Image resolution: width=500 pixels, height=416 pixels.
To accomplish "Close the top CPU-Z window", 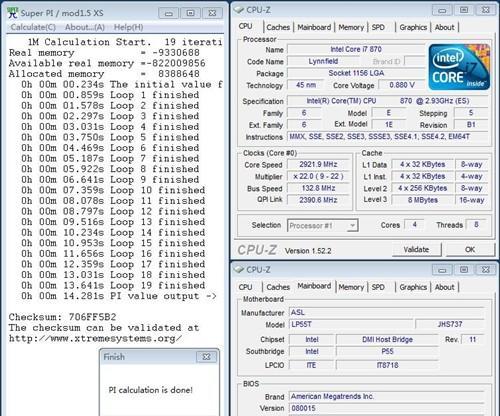I will (x=486, y=10).
